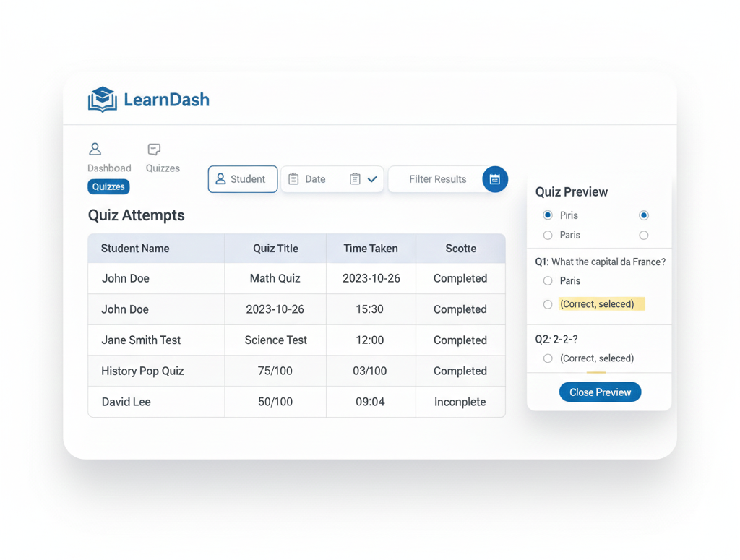Select the Paris radio under Q1
The width and height of the screenshot is (740, 560).
click(x=548, y=281)
